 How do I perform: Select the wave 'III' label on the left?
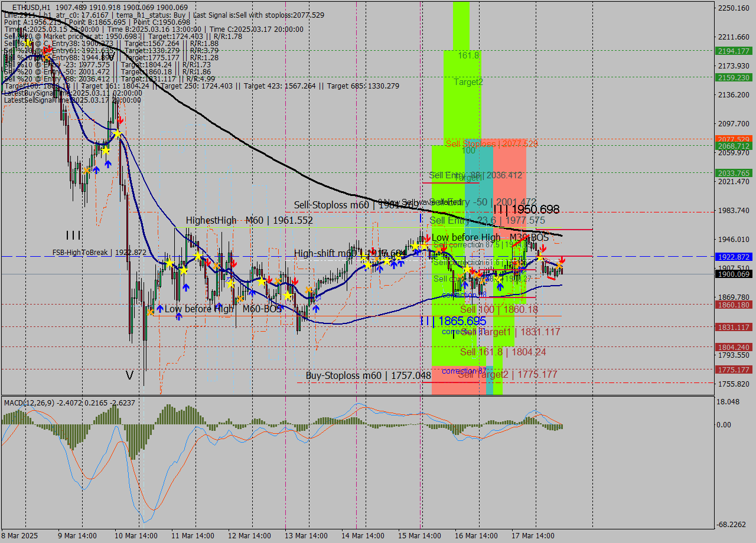(x=73, y=235)
